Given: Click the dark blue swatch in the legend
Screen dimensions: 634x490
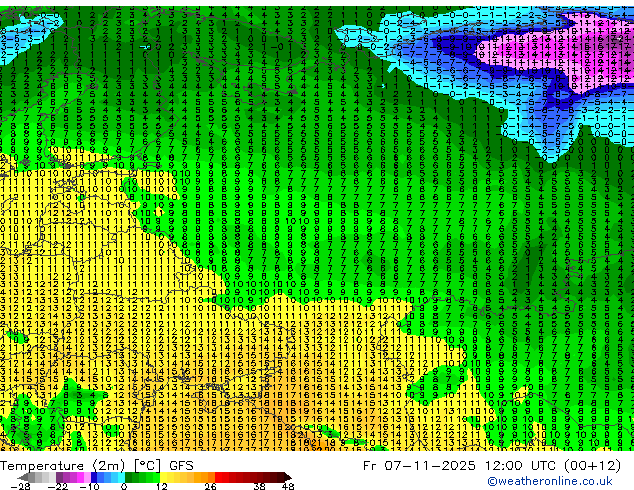Looking at the screenshot, I should click(94, 477).
